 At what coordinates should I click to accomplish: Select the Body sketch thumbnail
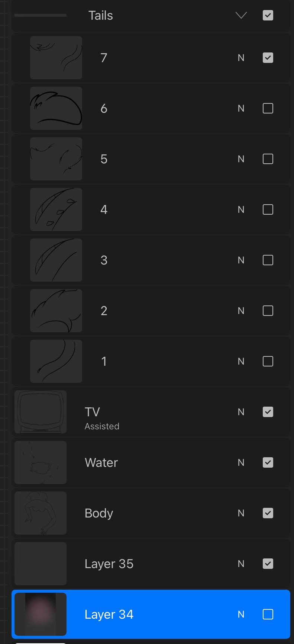pyautogui.click(x=41, y=513)
